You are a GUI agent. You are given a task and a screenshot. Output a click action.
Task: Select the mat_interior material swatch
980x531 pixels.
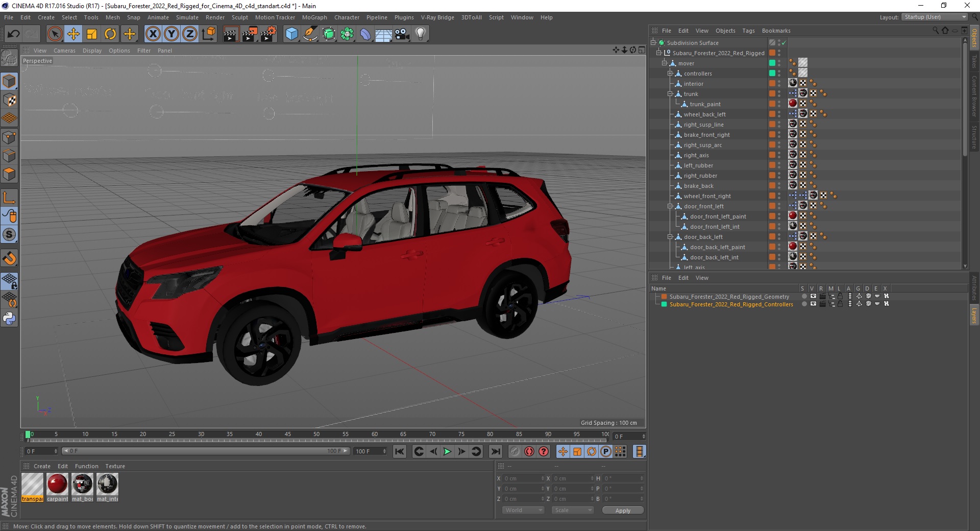[x=107, y=488]
